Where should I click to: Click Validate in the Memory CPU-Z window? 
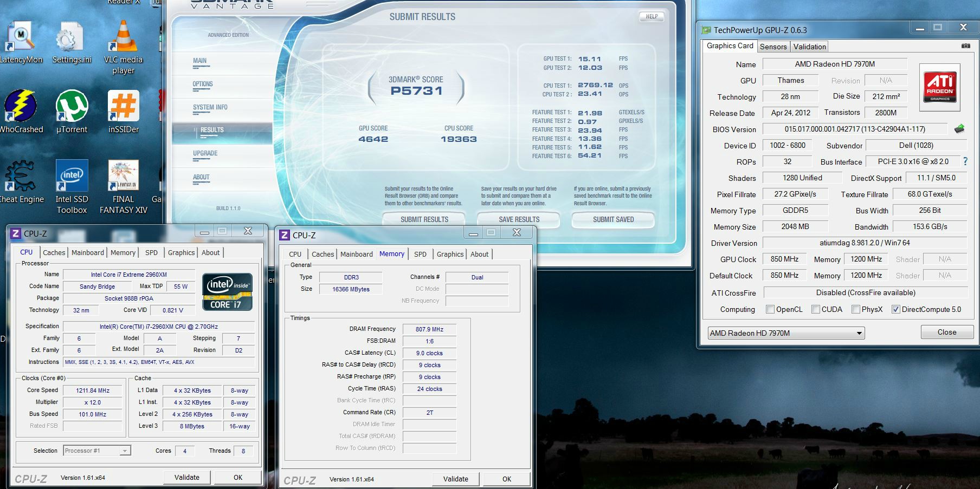click(456, 479)
